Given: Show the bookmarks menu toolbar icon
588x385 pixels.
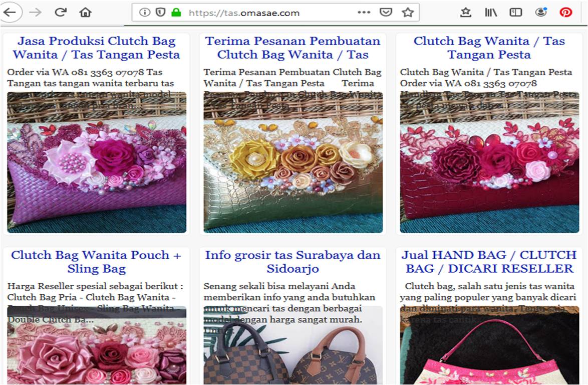Looking at the screenshot, I should (466, 13).
